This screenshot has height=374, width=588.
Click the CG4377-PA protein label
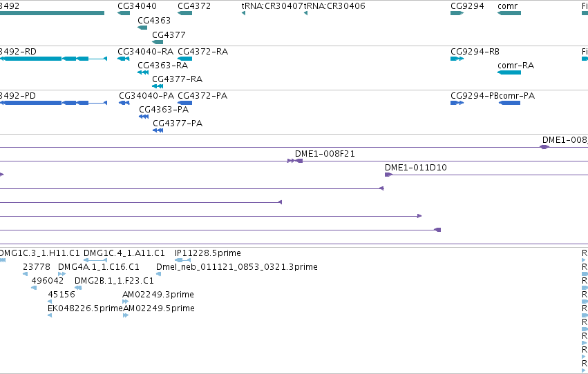pos(178,123)
